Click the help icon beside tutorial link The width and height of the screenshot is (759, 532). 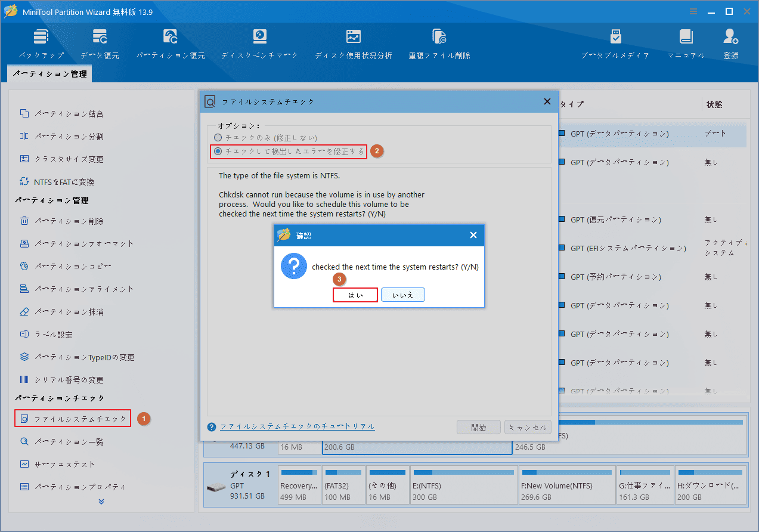click(x=212, y=426)
